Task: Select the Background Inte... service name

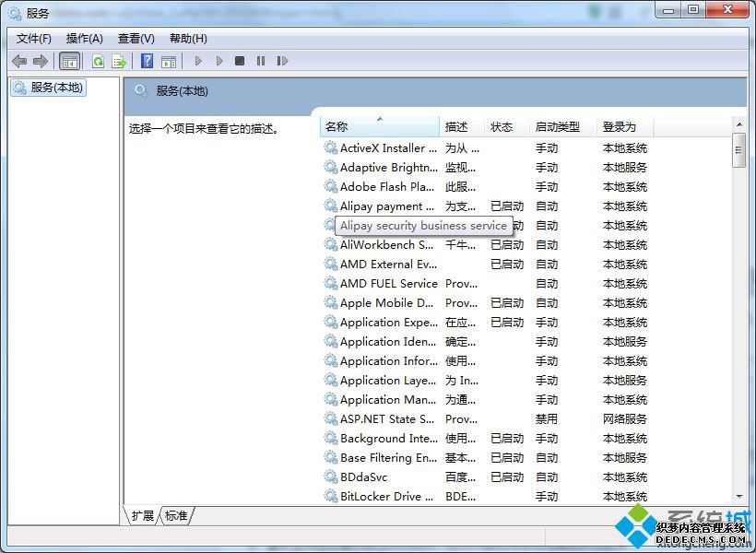Action: [389, 439]
